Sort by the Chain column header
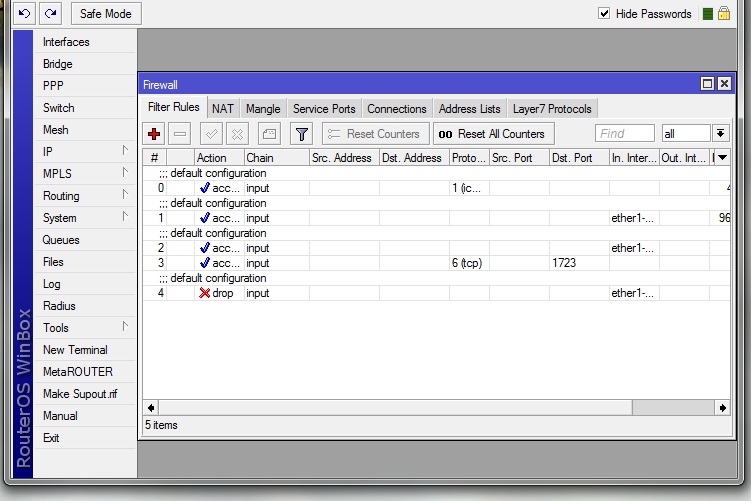The height and width of the screenshot is (504, 756). click(276, 158)
